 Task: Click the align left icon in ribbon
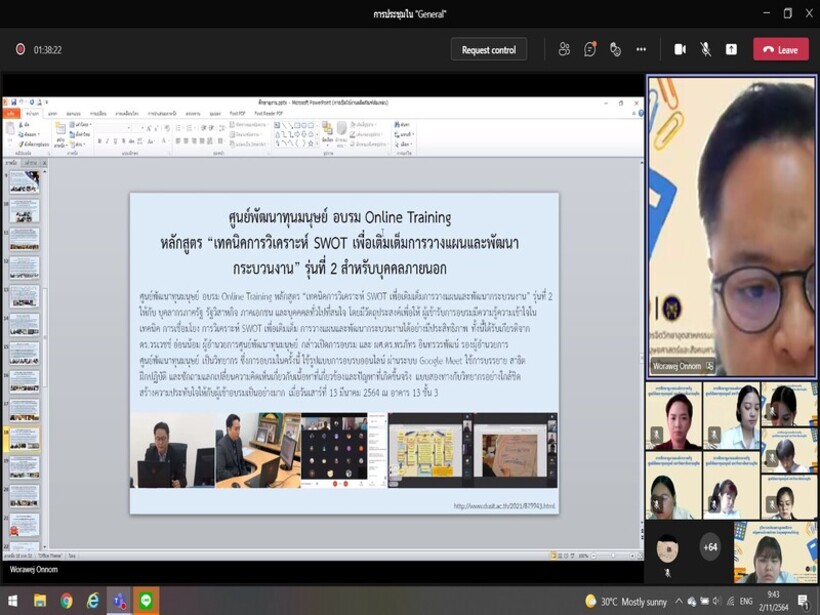pos(178,141)
